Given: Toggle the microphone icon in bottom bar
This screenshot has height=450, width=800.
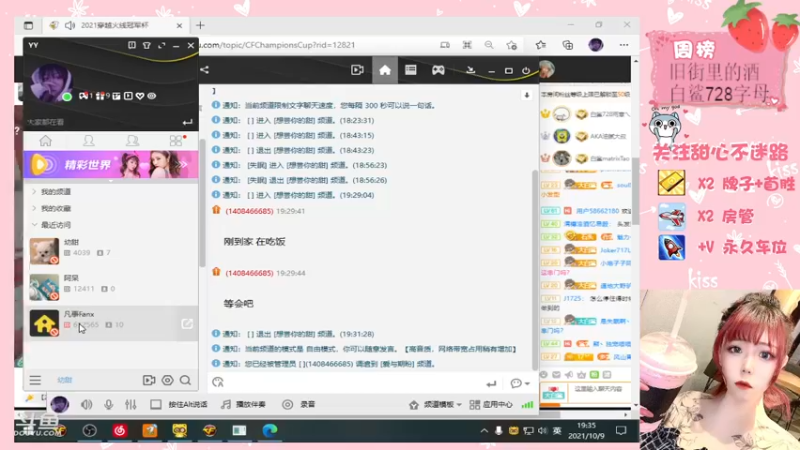Looking at the screenshot, I should 109,405.
